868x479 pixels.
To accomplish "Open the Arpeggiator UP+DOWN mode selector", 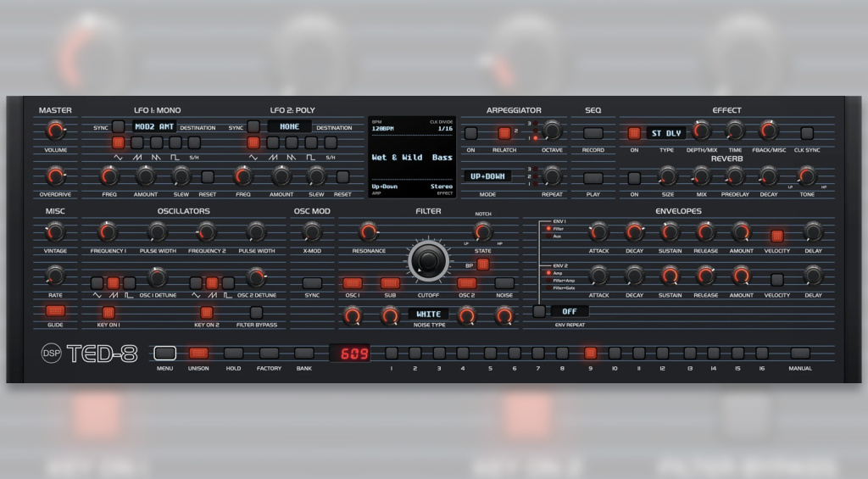I will click(x=487, y=176).
